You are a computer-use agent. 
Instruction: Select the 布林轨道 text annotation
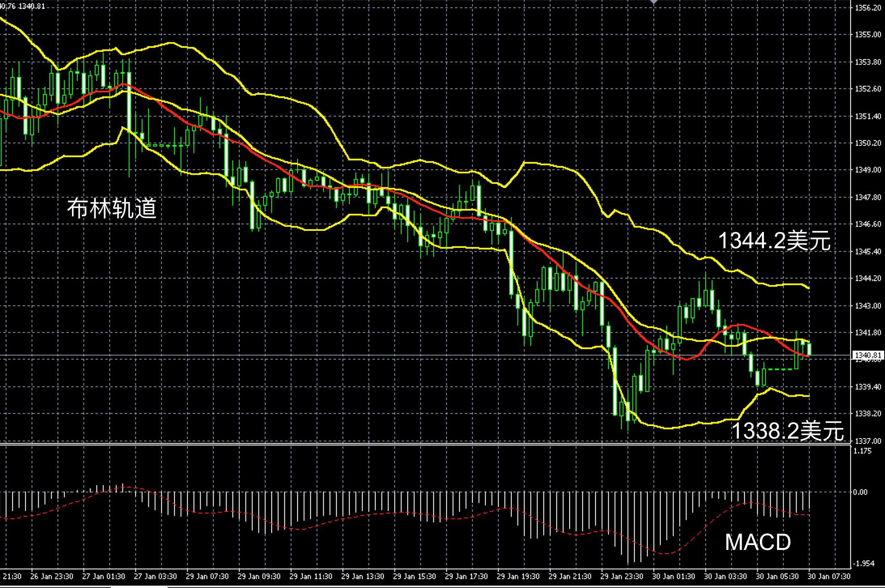click(x=112, y=209)
